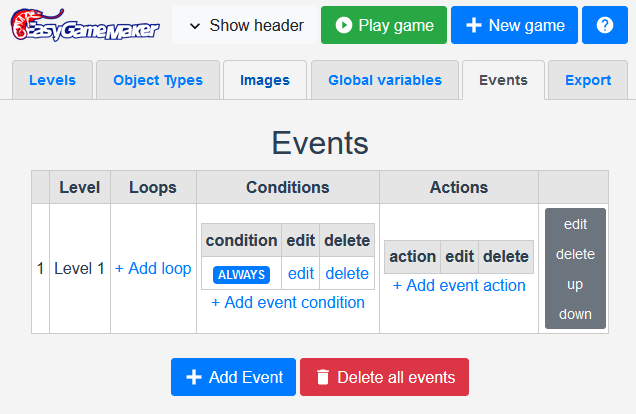Switch to the Levels tab

[x=50, y=80]
